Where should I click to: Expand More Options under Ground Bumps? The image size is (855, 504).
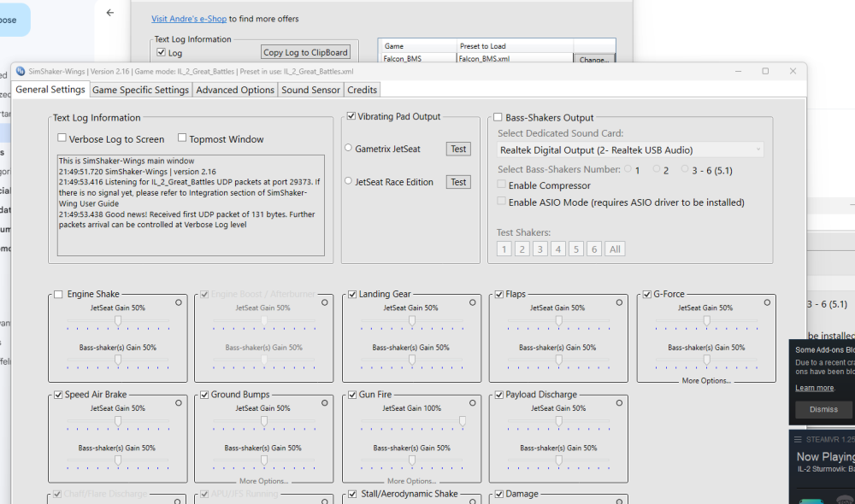[x=263, y=481]
